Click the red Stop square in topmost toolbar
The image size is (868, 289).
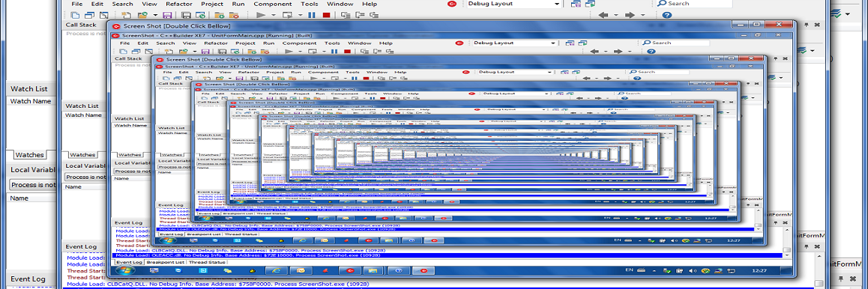(x=327, y=16)
